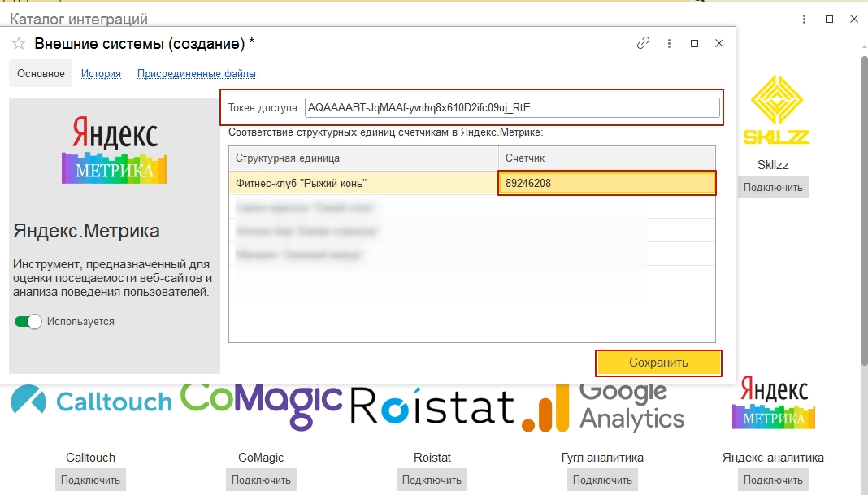Connect Гугл аналитика with its Подключить button

click(x=602, y=480)
